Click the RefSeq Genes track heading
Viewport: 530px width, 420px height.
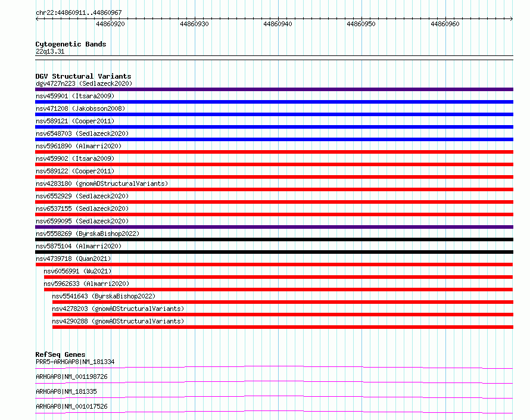tap(60, 354)
